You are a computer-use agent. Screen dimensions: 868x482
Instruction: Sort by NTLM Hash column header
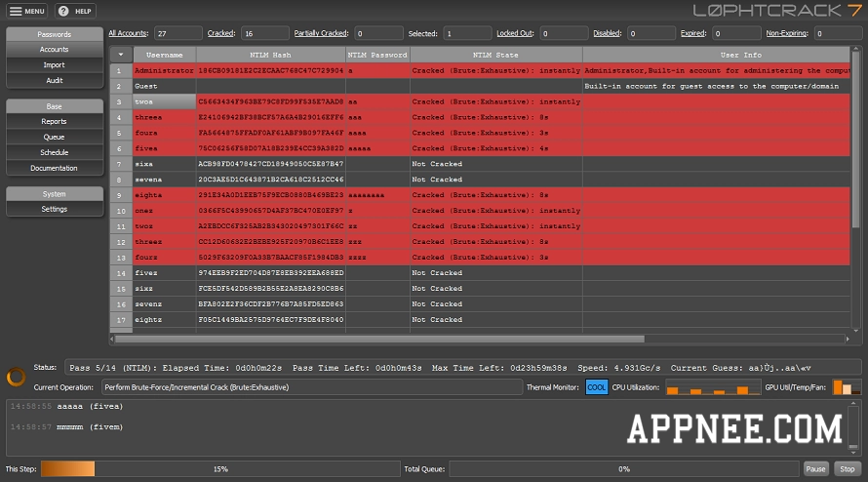271,55
